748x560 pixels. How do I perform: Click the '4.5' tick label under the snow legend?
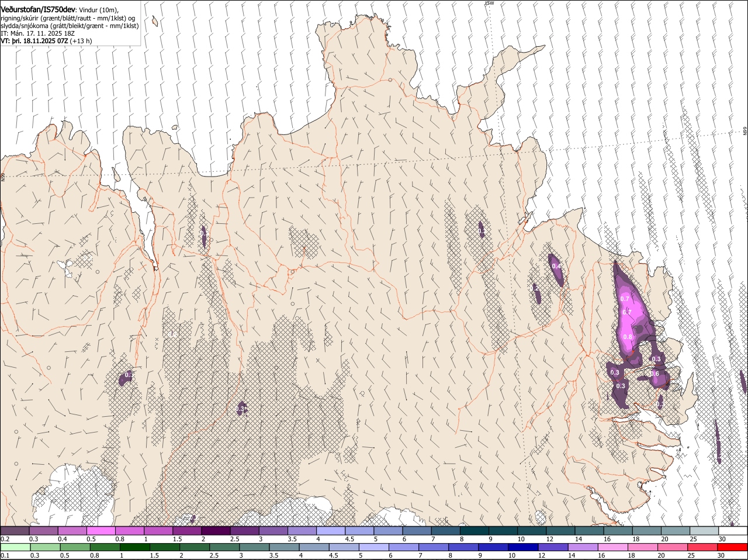[x=350, y=539]
